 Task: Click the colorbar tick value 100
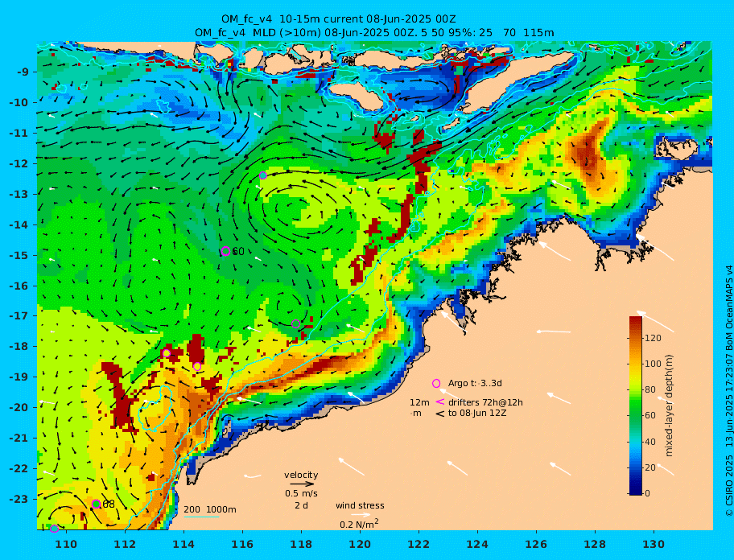point(653,364)
